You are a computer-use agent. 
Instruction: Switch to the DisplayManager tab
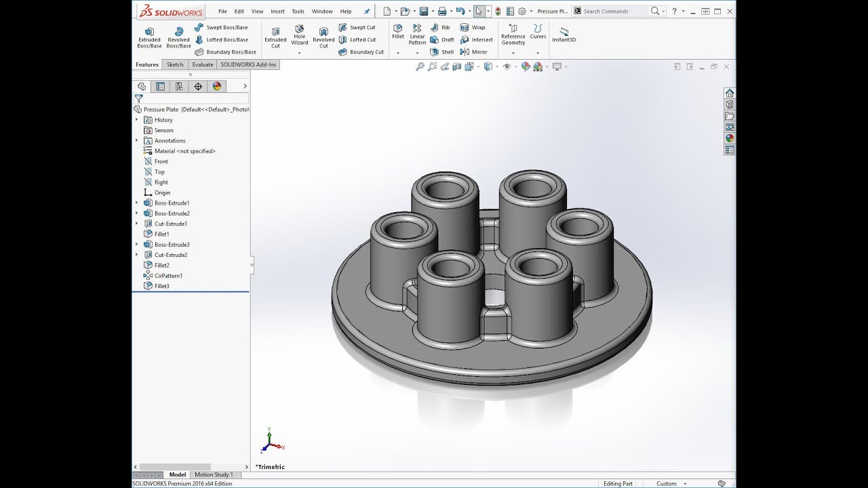[217, 86]
